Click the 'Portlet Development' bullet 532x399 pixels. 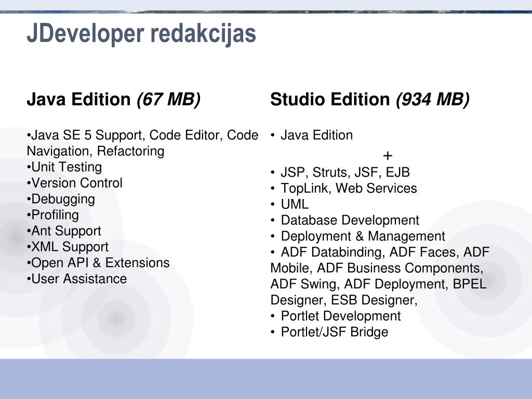pyautogui.click(x=336, y=316)
